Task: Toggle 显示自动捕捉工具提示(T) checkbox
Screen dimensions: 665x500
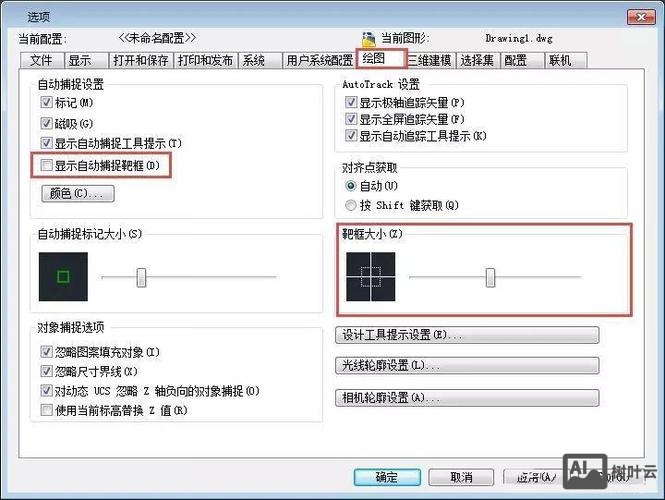Action: pyautogui.click(x=46, y=143)
